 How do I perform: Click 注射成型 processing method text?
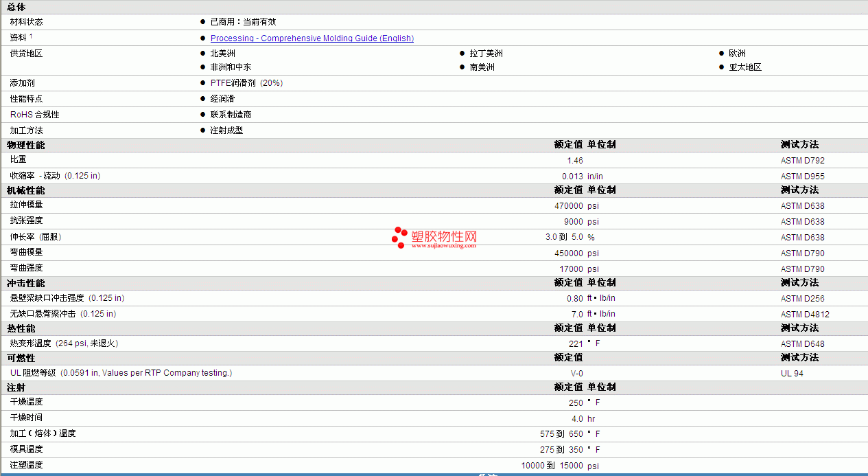click(227, 131)
